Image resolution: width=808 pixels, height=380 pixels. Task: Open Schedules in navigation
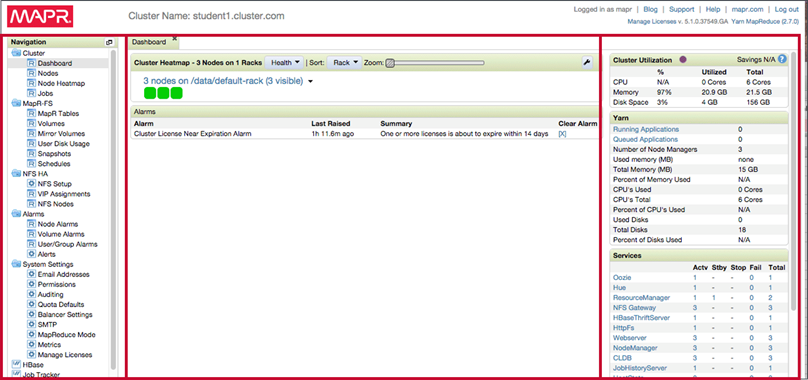click(x=54, y=163)
